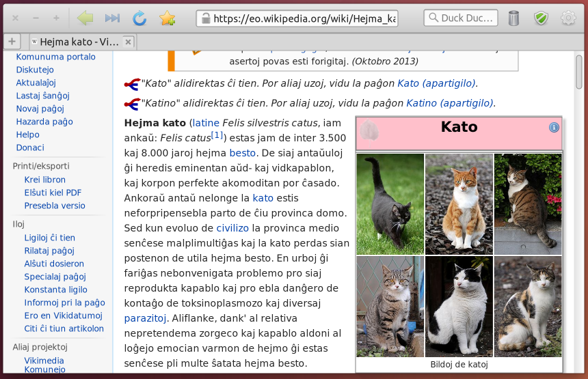
Task: Click the vertical scrollbar handle
Action: pyautogui.click(x=578, y=72)
